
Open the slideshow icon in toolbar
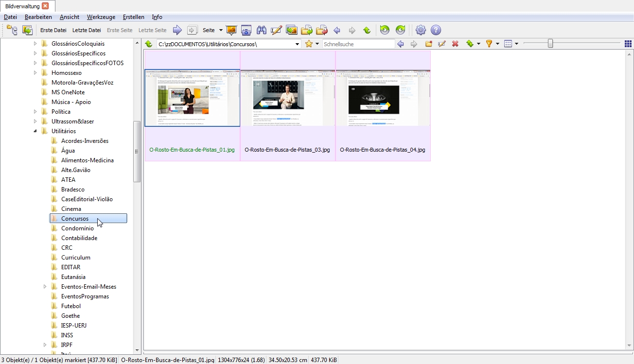(x=231, y=30)
